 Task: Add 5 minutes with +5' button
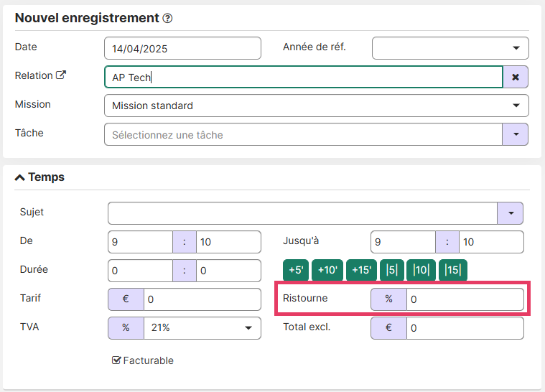296,270
